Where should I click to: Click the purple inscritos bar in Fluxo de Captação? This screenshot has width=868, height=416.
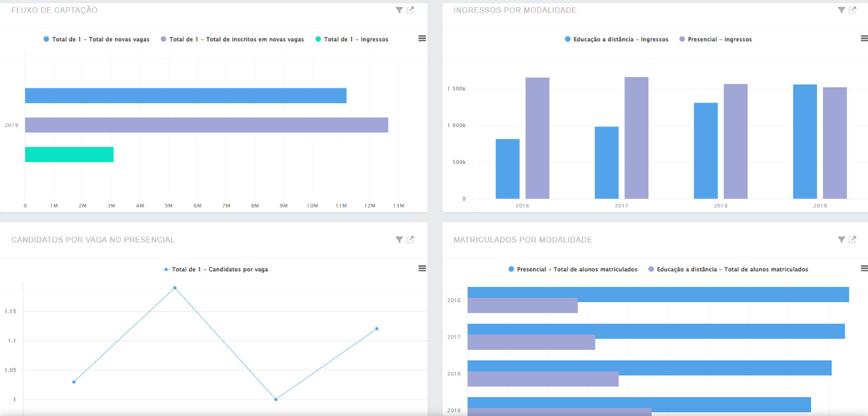click(x=207, y=125)
